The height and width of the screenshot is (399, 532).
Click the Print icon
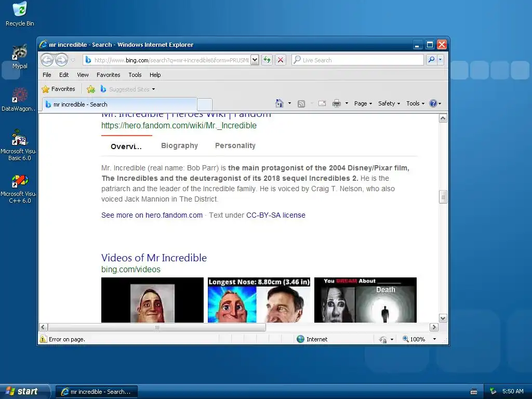(337, 103)
